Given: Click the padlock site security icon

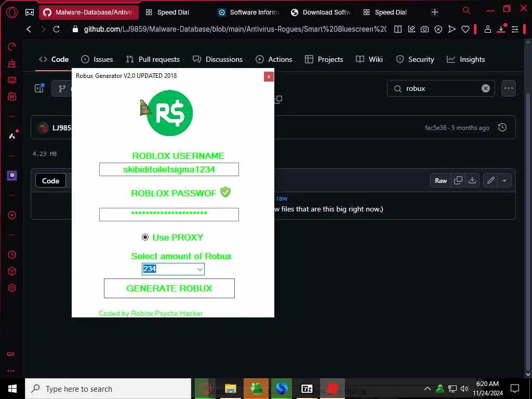Looking at the screenshot, I should 75,29.
